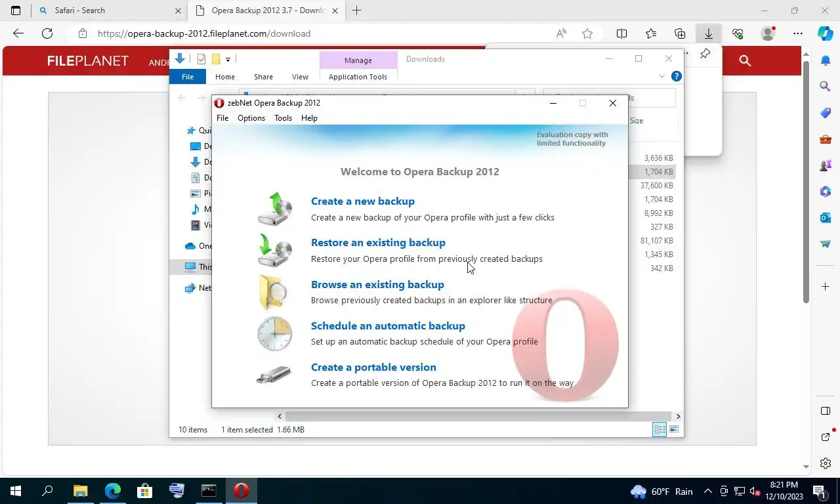The height and width of the screenshot is (504, 840).
Task: Open the Edge sidebar notifications bell
Action: coord(826,60)
